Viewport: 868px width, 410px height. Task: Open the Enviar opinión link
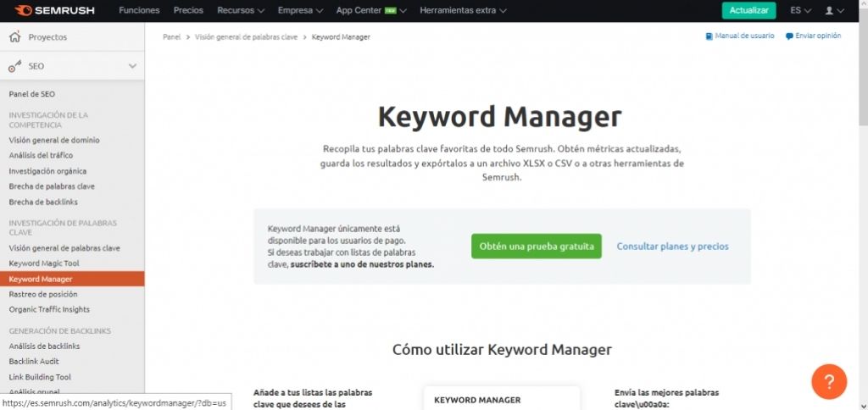point(818,36)
